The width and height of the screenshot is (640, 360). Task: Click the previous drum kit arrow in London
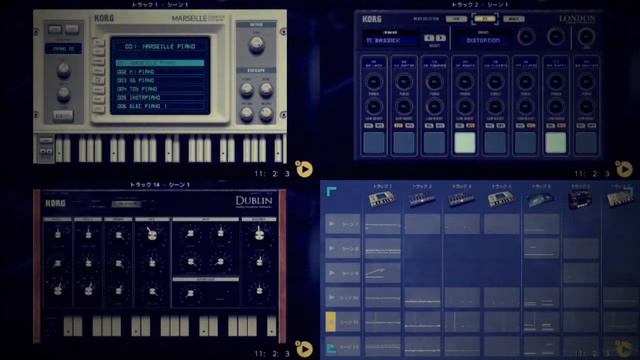[429, 38]
